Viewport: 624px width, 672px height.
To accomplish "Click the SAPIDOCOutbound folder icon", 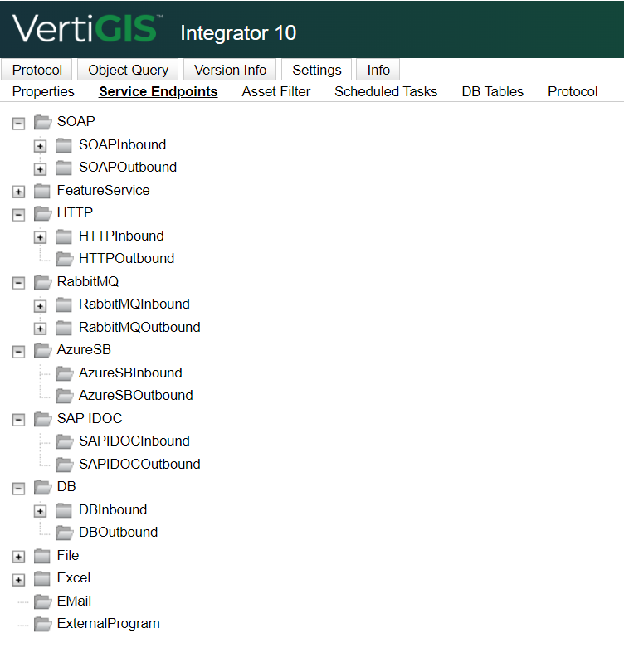I will (x=65, y=465).
